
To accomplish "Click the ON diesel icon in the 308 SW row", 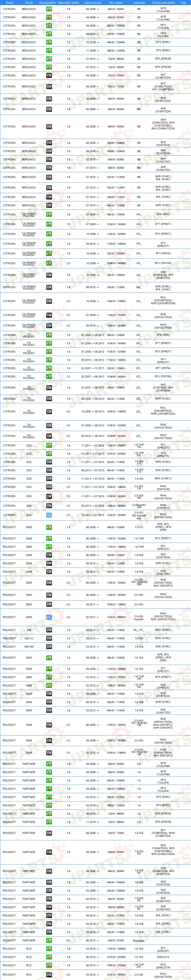I will (49, 647).
